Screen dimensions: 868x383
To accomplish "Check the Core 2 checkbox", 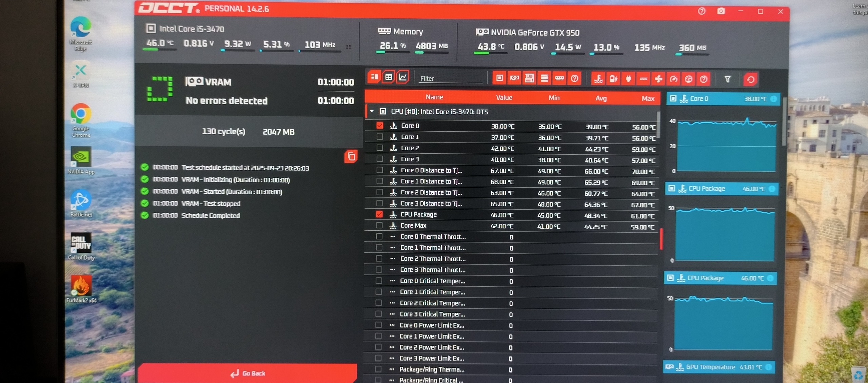I will pos(380,148).
